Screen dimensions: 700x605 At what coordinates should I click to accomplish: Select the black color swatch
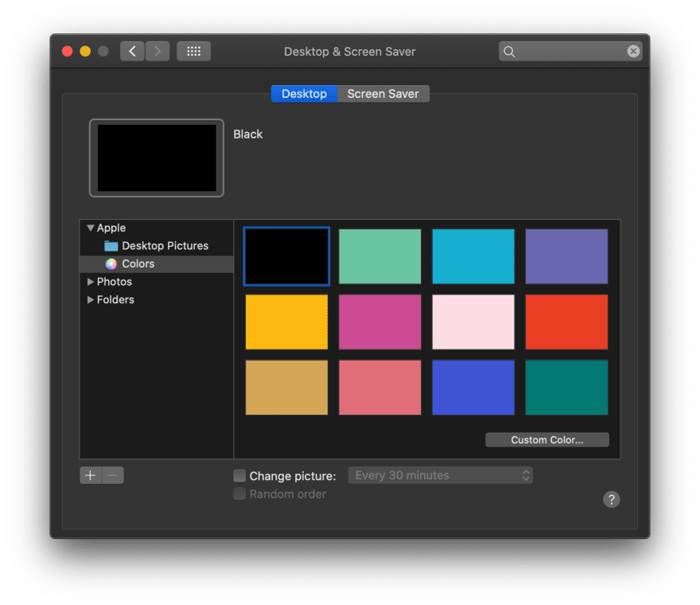(x=286, y=256)
